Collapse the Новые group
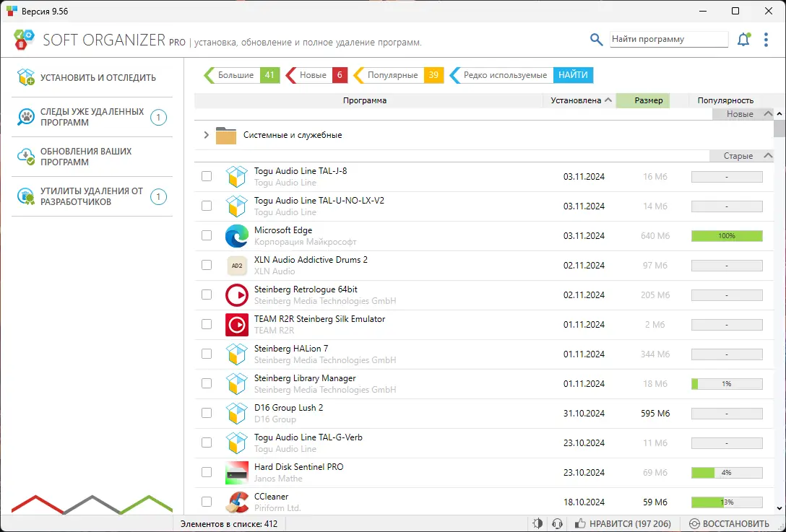This screenshot has height=532, width=786. tap(768, 114)
